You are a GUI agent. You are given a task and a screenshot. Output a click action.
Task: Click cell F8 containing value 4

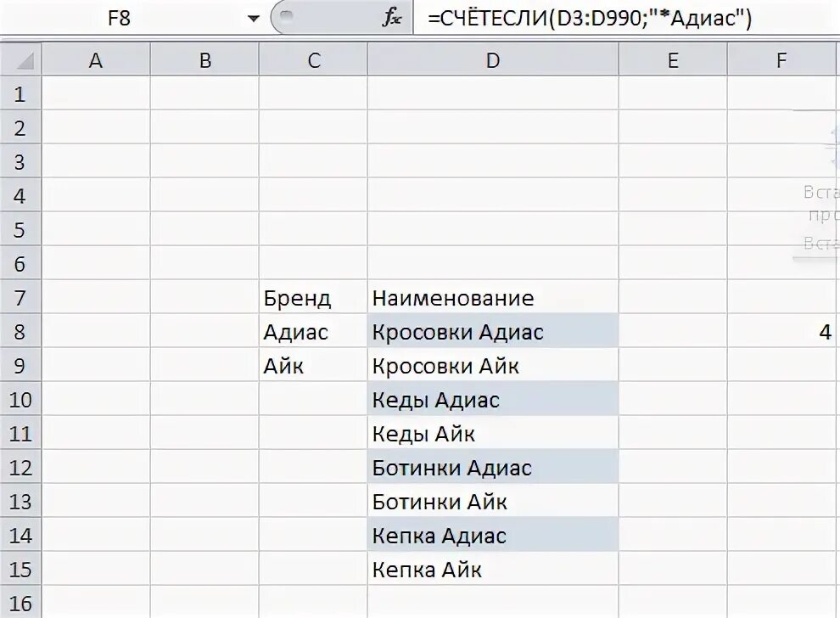click(x=783, y=331)
